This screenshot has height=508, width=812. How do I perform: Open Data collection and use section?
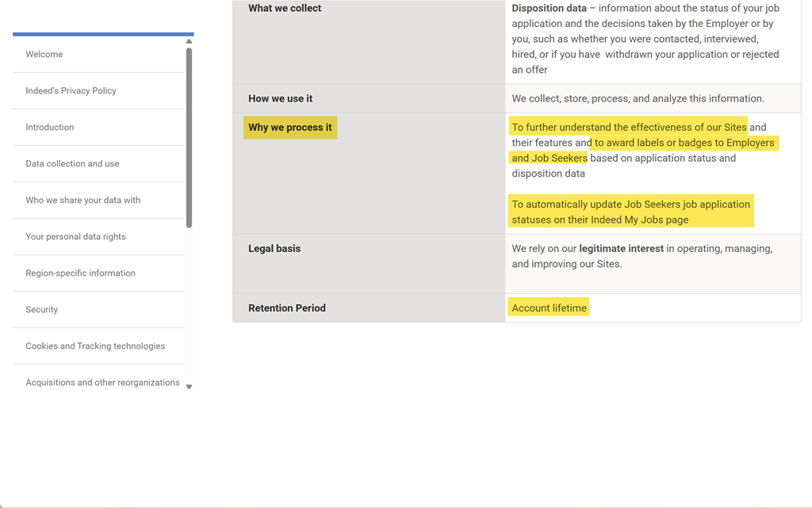point(72,164)
